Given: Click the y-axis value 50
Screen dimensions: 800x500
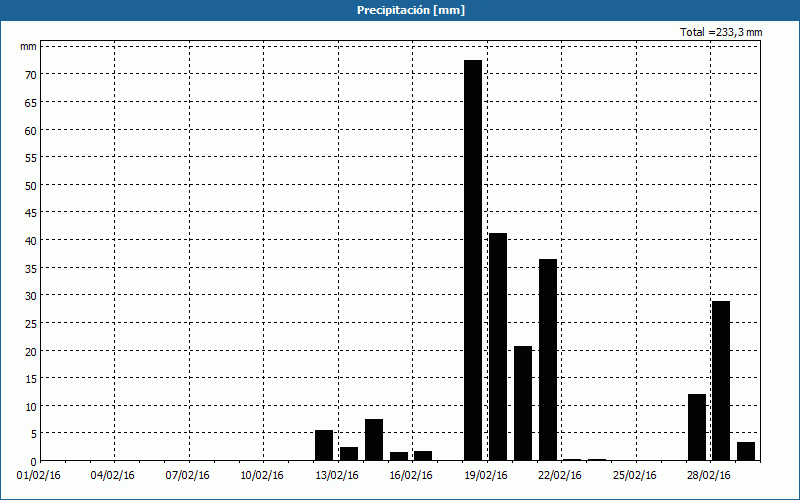Looking at the screenshot, I should coord(31,186).
